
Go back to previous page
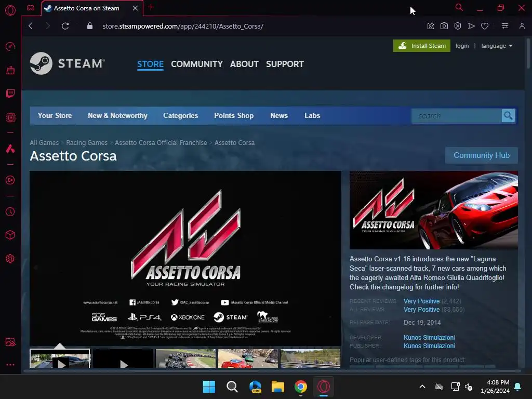[x=31, y=26]
